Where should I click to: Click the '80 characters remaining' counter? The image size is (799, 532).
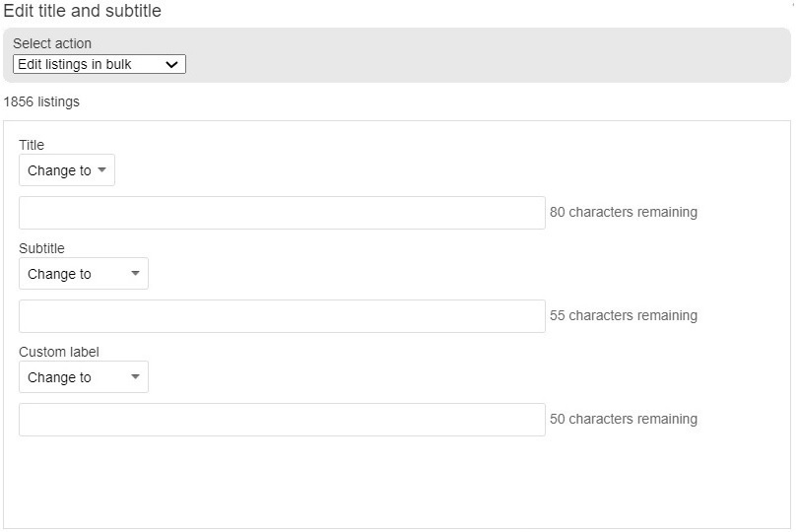[x=624, y=212]
